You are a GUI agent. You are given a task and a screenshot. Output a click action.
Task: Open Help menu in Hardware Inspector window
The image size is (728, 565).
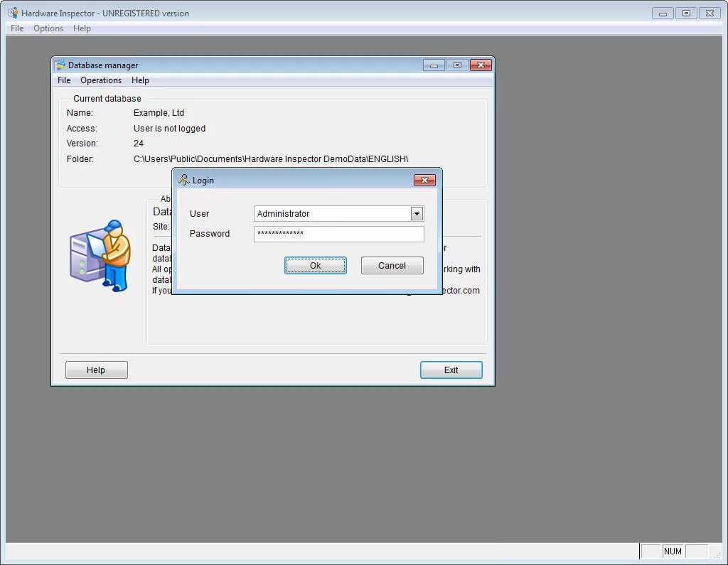[82, 28]
